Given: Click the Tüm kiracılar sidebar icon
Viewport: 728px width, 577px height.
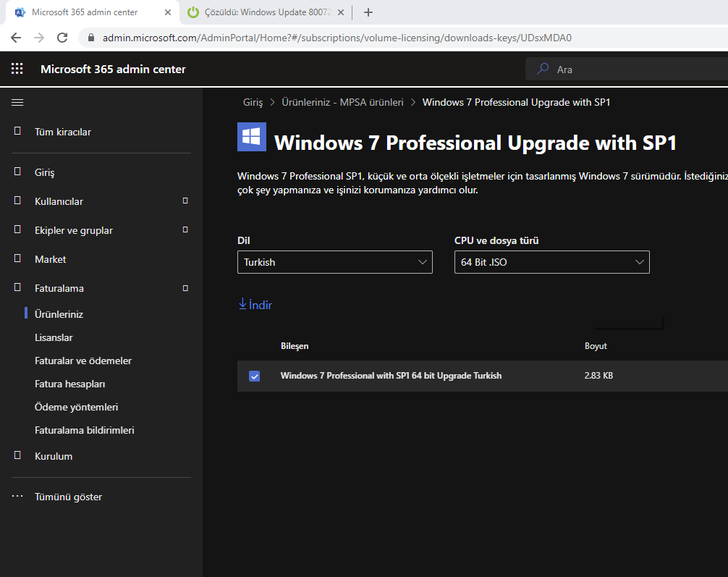Looking at the screenshot, I should [17, 131].
